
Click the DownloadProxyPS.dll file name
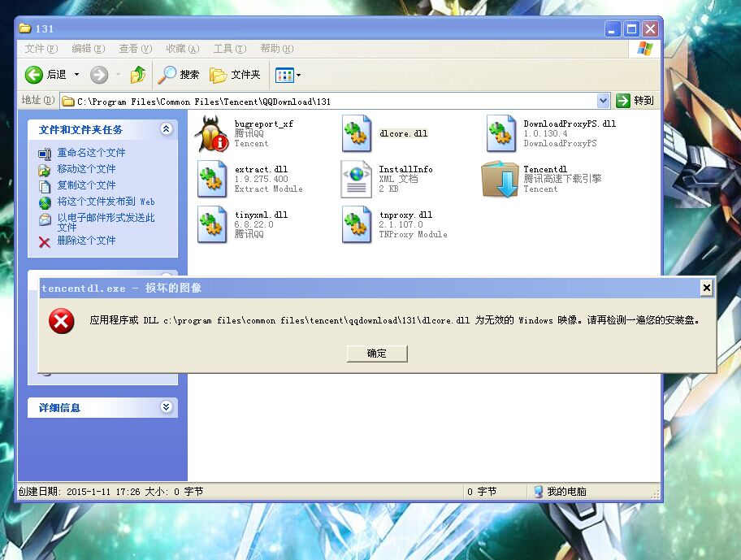(x=570, y=124)
